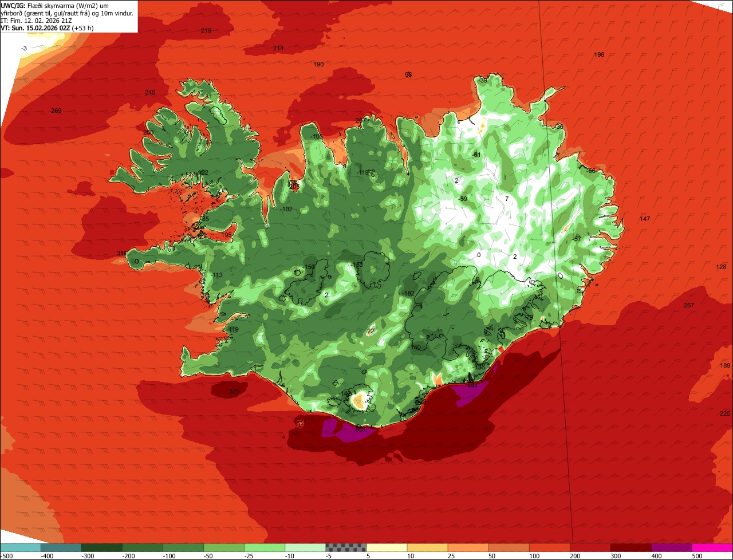
Task: Click the legend swatch between 200 and 300
Action: [590, 547]
